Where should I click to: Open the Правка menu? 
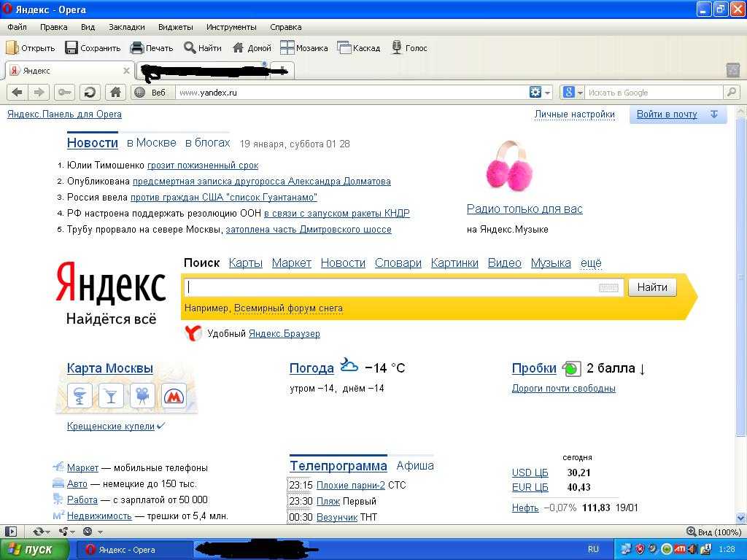(x=54, y=27)
